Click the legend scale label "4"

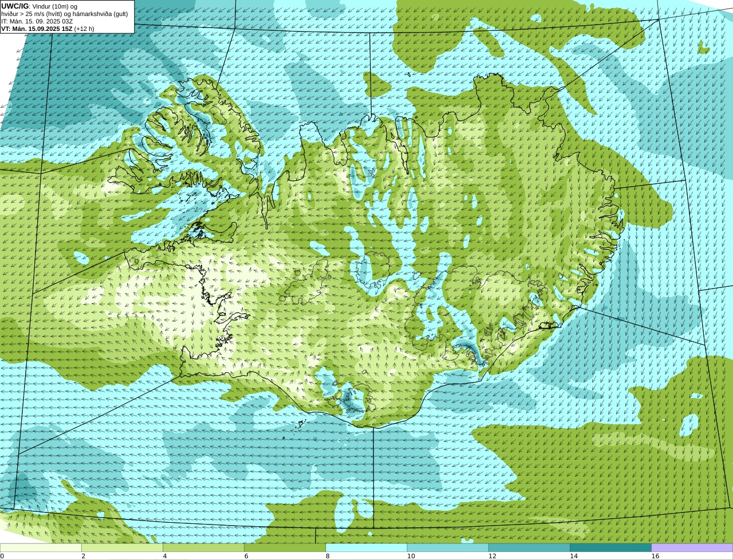(x=165, y=556)
